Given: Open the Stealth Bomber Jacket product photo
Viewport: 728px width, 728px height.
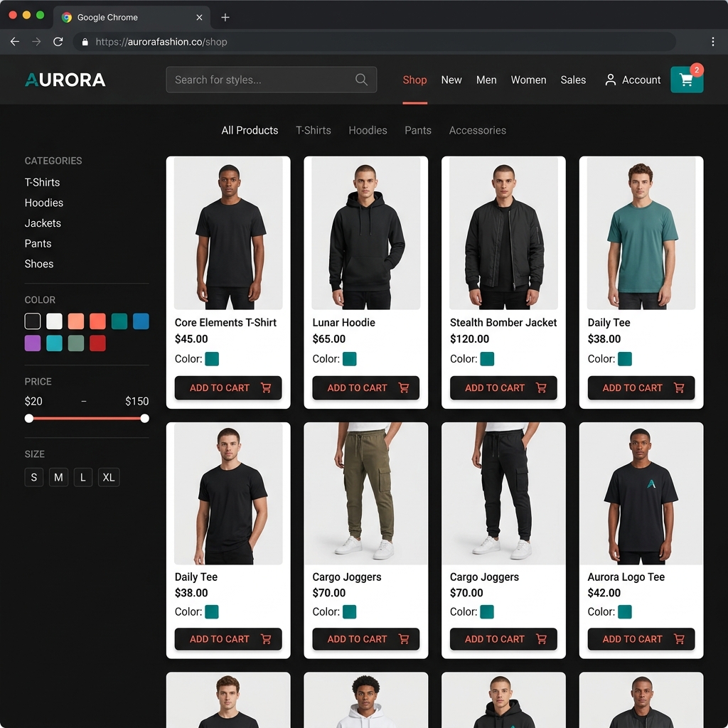Looking at the screenshot, I should pyautogui.click(x=503, y=233).
